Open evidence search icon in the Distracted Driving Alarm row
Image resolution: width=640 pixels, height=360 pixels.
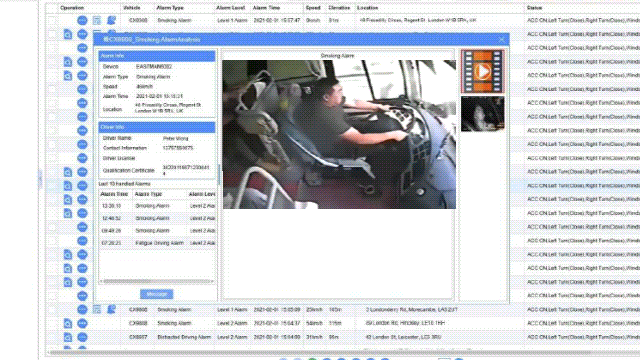[68, 337]
